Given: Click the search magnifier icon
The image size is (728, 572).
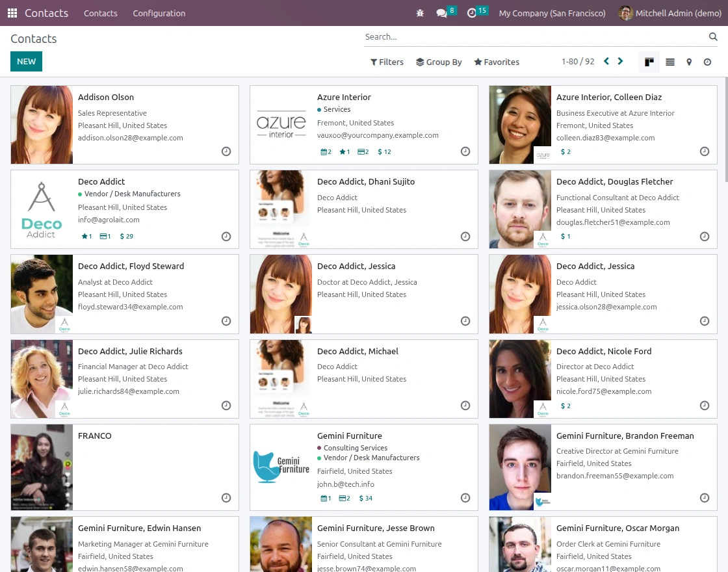Looking at the screenshot, I should [x=713, y=36].
